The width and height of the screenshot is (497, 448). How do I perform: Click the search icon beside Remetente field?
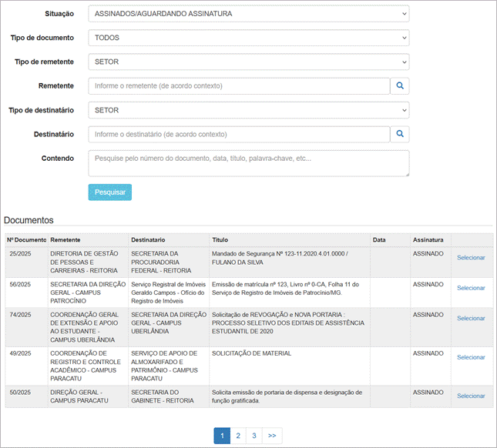tap(400, 86)
